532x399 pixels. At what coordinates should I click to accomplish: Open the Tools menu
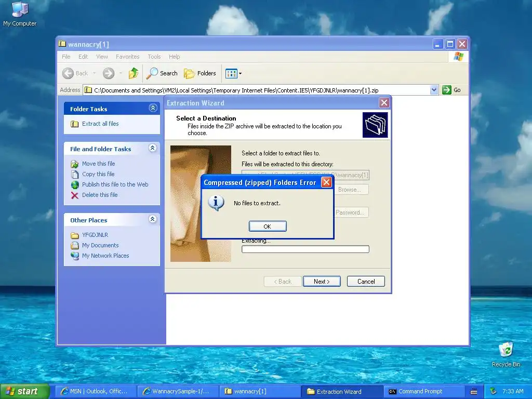pyautogui.click(x=154, y=57)
